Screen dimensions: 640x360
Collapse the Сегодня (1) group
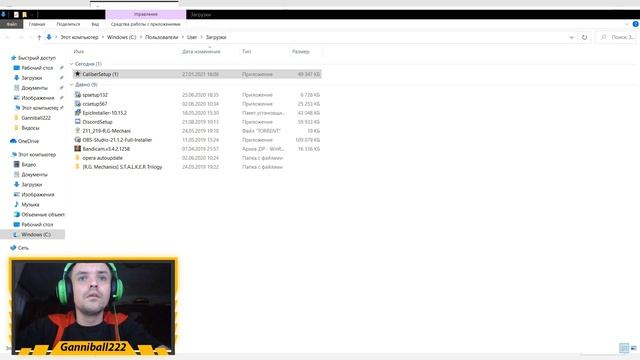(71, 64)
